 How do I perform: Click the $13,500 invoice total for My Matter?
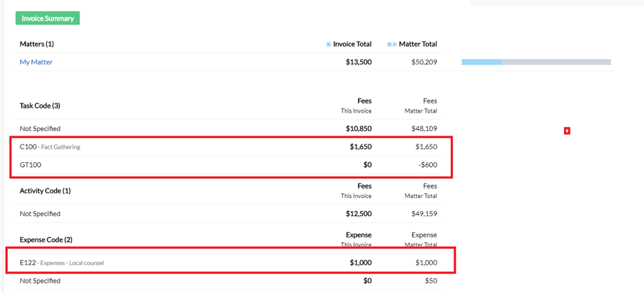358,62
